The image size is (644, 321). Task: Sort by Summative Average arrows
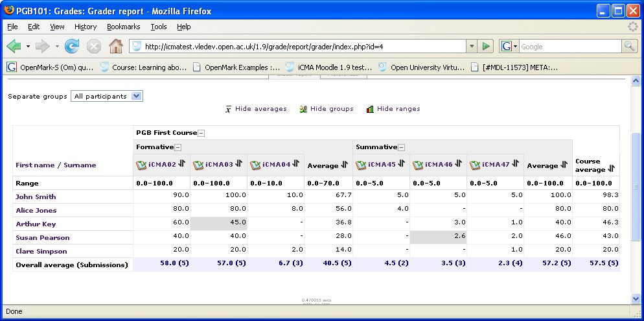tap(564, 165)
